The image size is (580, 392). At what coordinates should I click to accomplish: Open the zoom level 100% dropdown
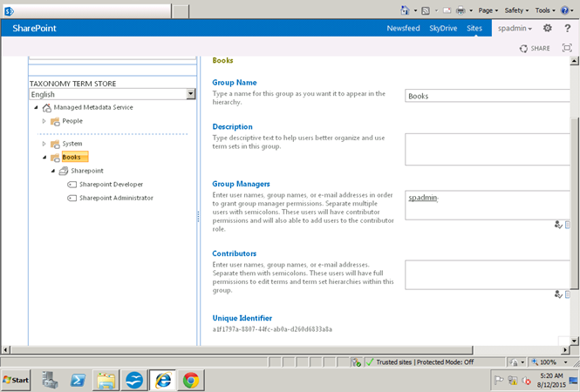(x=565, y=362)
